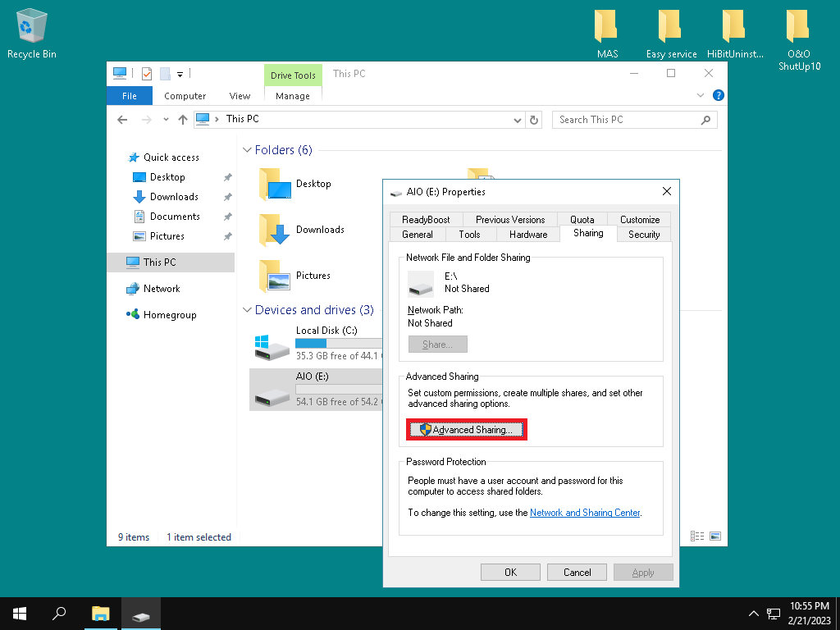This screenshot has height=630, width=840.
Task: Click in the Search This PC field
Action: click(x=628, y=120)
